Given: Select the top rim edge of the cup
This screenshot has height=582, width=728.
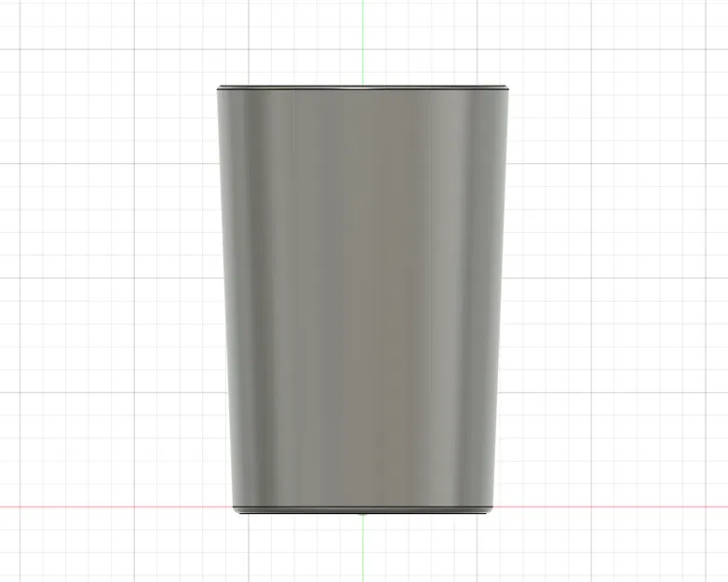Looking at the screenshot, I should 363,88.
